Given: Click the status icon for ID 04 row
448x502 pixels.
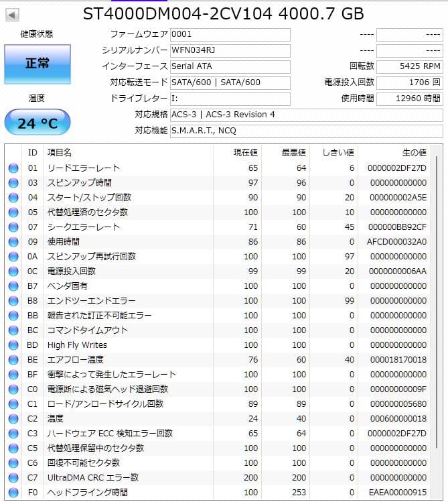Looking at the screenshot, I should click(13, 198).
